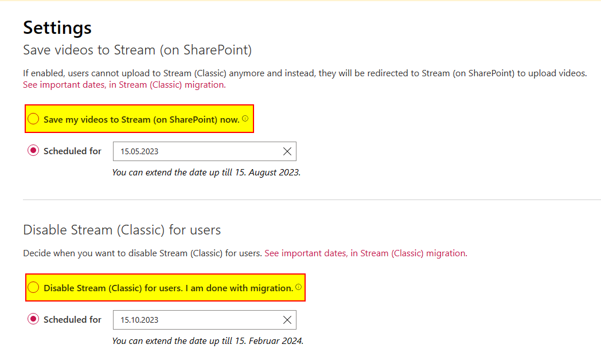Select Scheduled for radio beside the 15.10.2023 date
Viewport: 601px width, 364px height.
[33, 320]
